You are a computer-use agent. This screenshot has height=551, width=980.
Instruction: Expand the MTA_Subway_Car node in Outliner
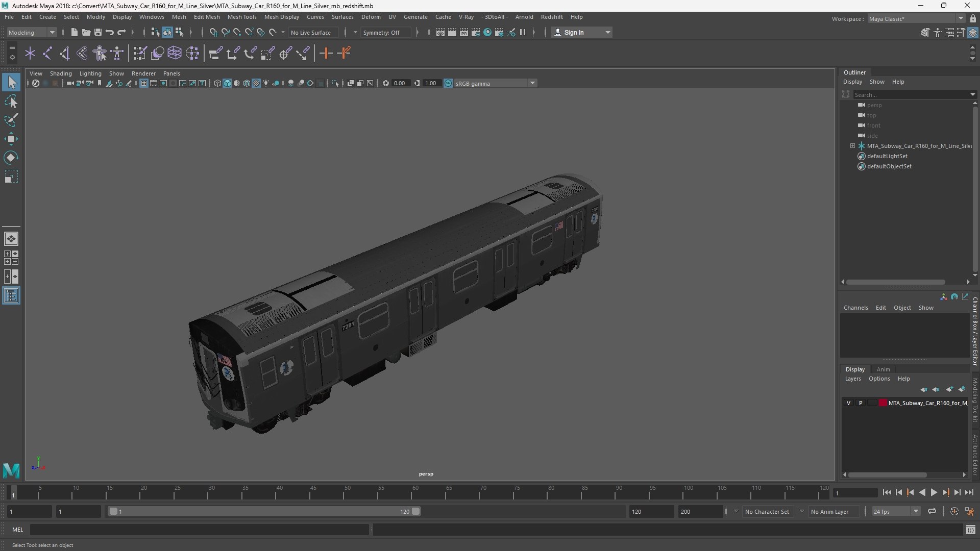(852, 146)
